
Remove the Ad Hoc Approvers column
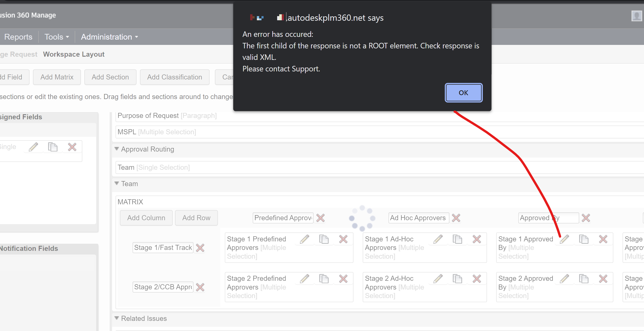[456, 218]
